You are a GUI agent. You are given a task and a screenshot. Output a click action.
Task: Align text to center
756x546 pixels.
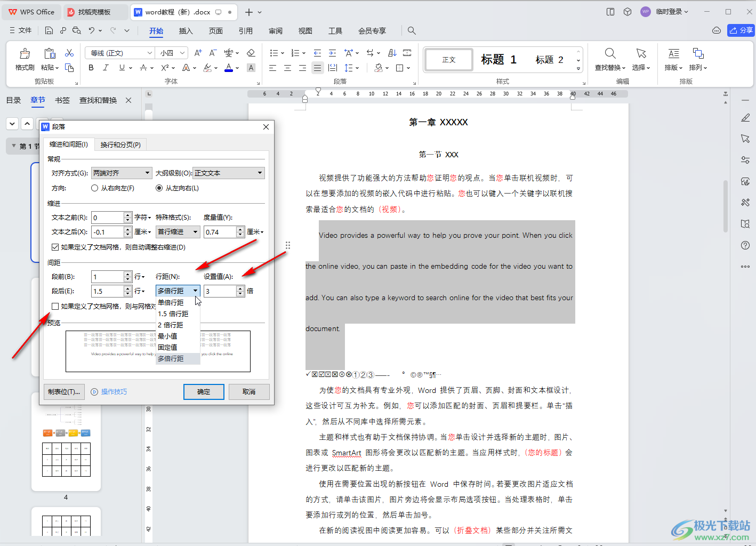click(287, 68)
